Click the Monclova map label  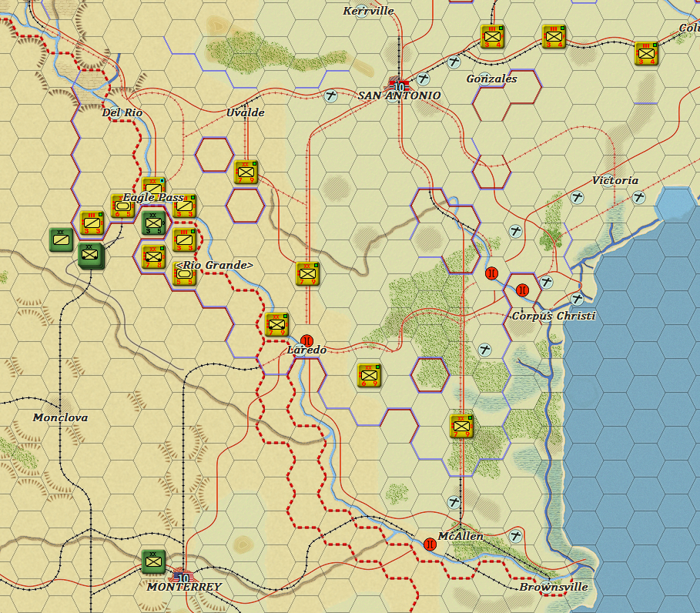click(60, 417)
